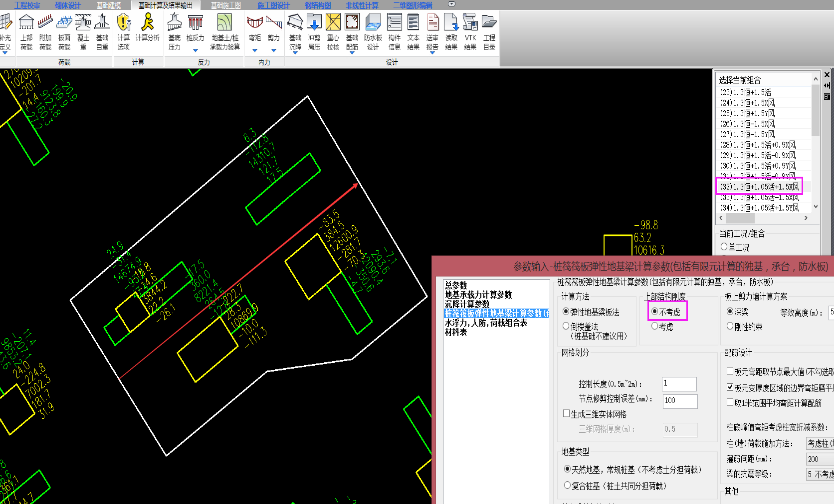This screenshot has height=504, width=834.
Task: Open the 基础沉降 icon
Action: click(295, 22)
